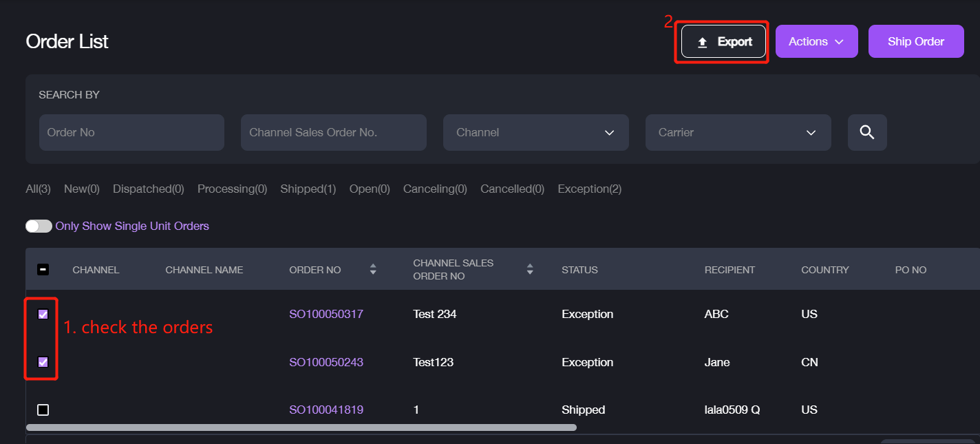
Task: Click the STATUS column header
Action: tap(579, 270)
